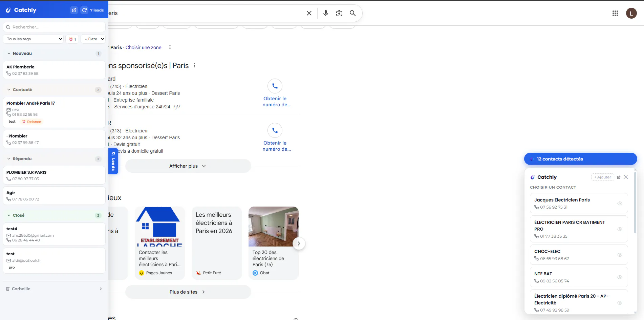Image resolution: width=644 pixels, height=320 pixels.
Task: Click the 12 contacts détectés banner
Action: coord(581,159)
